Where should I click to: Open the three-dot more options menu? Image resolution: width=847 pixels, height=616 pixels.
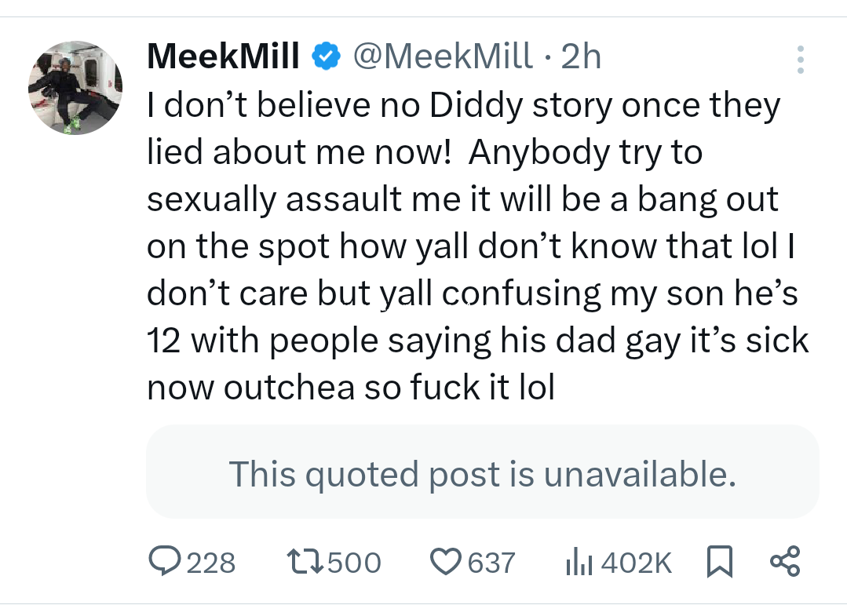[800, 60]
